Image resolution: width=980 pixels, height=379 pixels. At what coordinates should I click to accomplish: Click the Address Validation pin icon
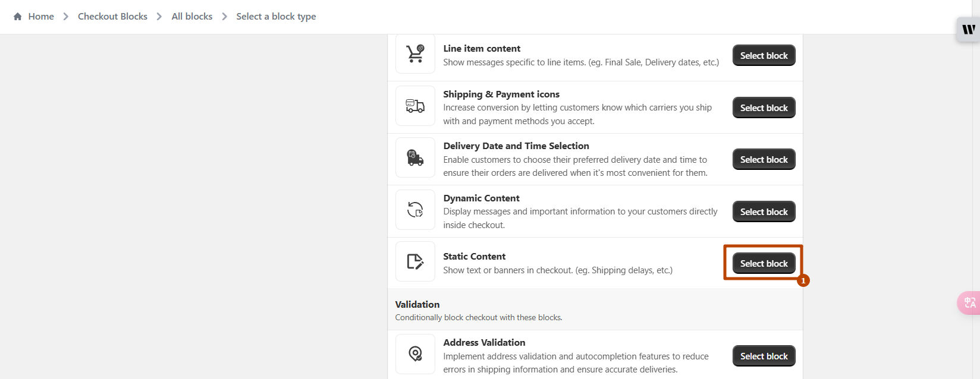tap(415, 354)
